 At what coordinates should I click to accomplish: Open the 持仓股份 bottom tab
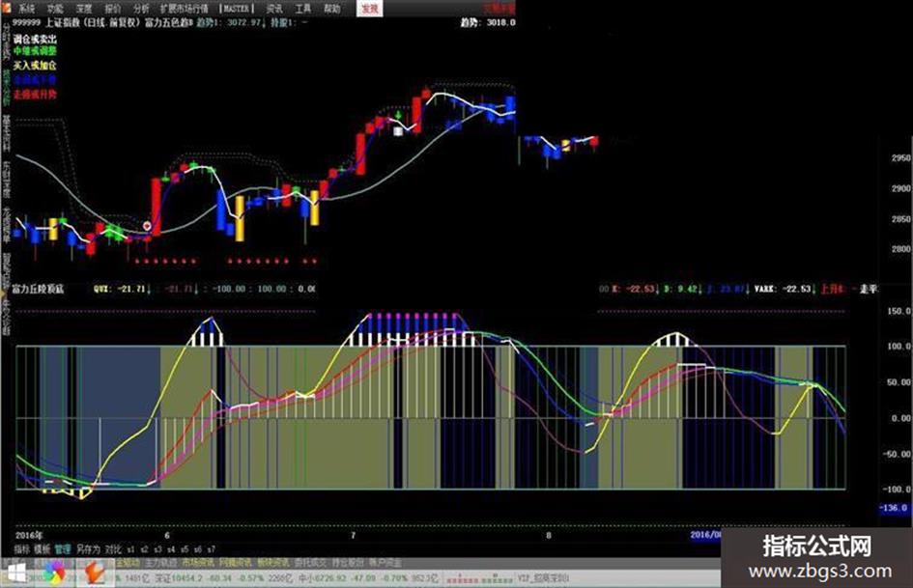point(348,563)
